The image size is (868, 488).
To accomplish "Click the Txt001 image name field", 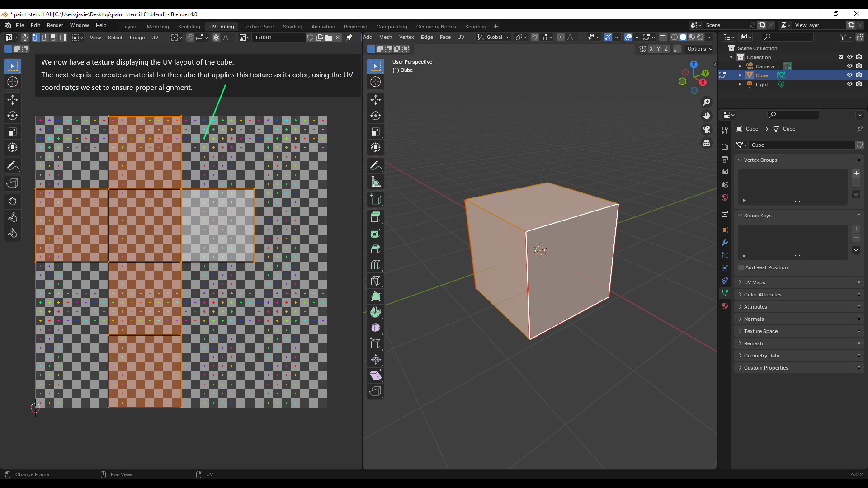I will coord(279,38).
